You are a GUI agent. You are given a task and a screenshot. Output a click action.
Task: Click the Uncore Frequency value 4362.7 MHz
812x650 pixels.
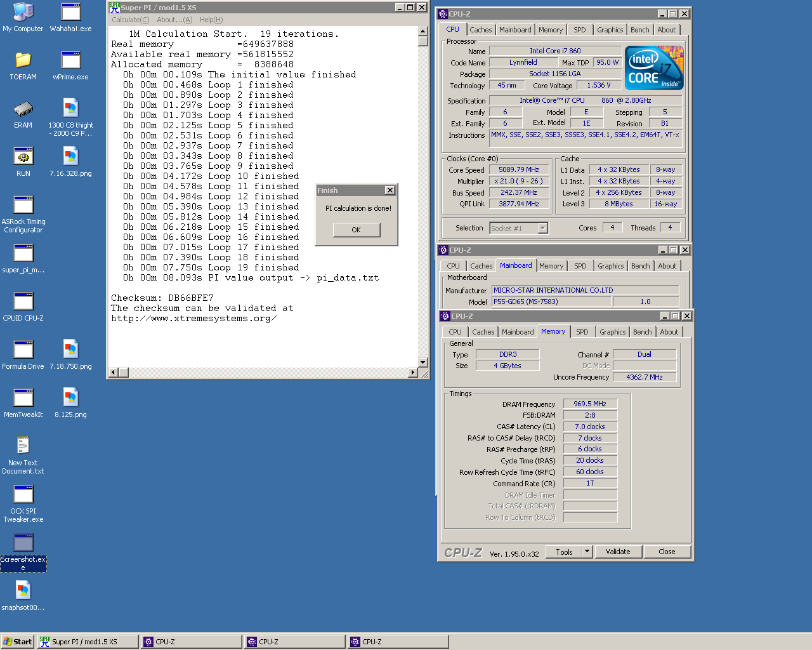pyautogui.click(x=645, y=377)
